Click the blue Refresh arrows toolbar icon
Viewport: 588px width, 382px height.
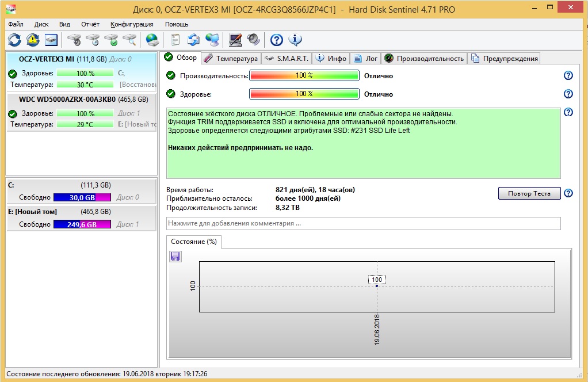pyautogui.click(x=14, y=40)
